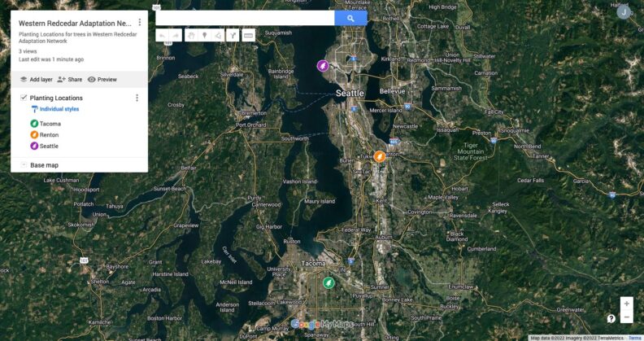This screenshot has width=644, height=341.
Task: Click the map description text
Action: coord(77,37)
